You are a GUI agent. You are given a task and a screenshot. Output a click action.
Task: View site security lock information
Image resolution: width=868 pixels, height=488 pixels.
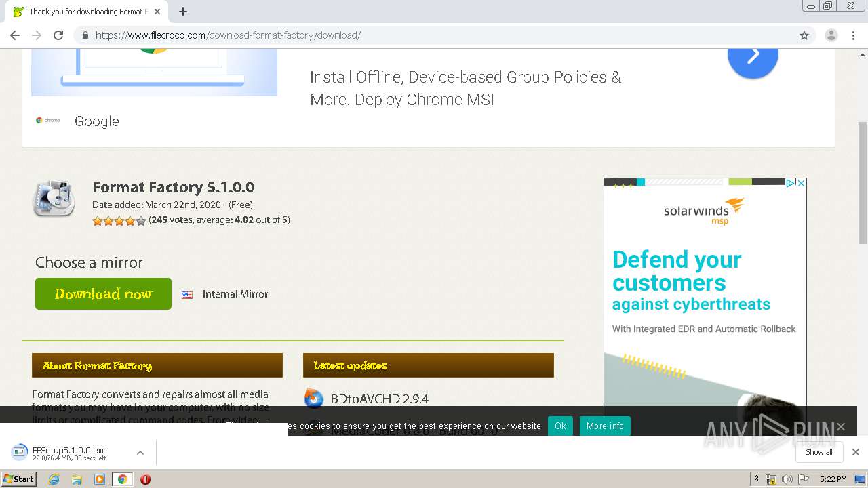[x=85, y=35]
